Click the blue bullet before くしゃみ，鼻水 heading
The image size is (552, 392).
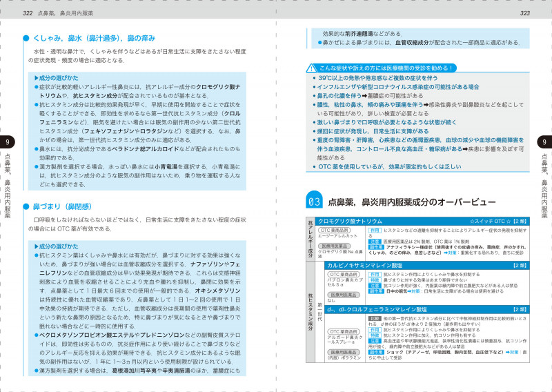tap(26, 39)
